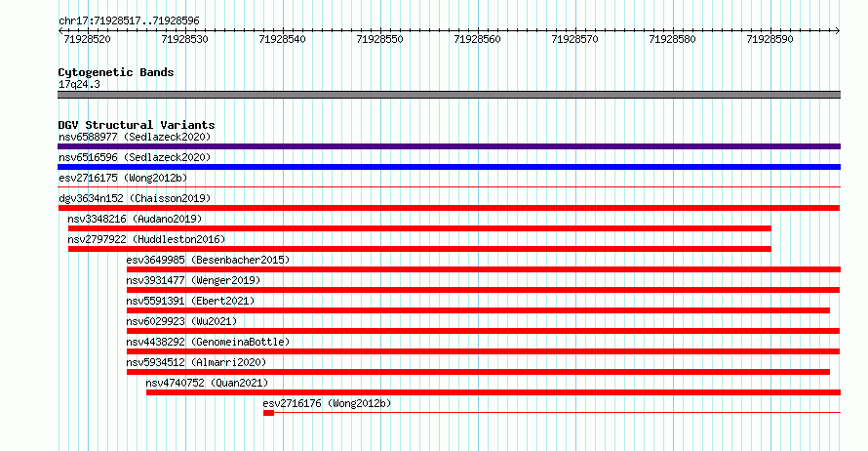
Task: Click ruler position 71928540
Action: pyautogui.click(x=282, y=39)
